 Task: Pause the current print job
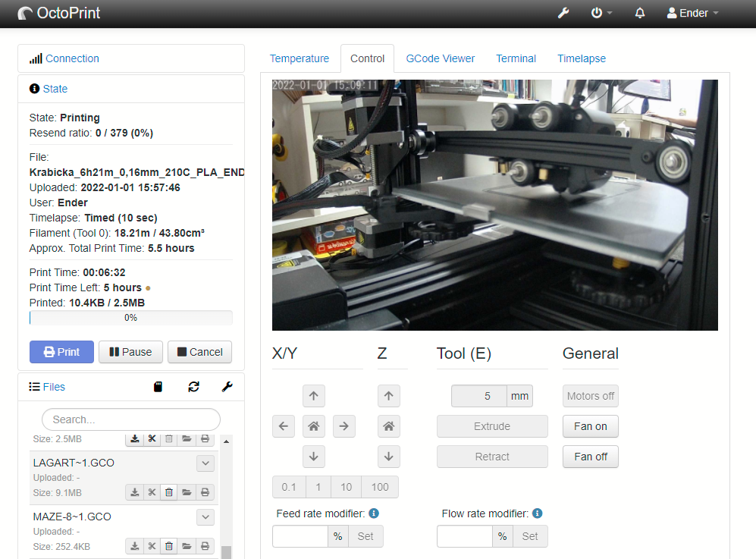(x=130, y=352)
